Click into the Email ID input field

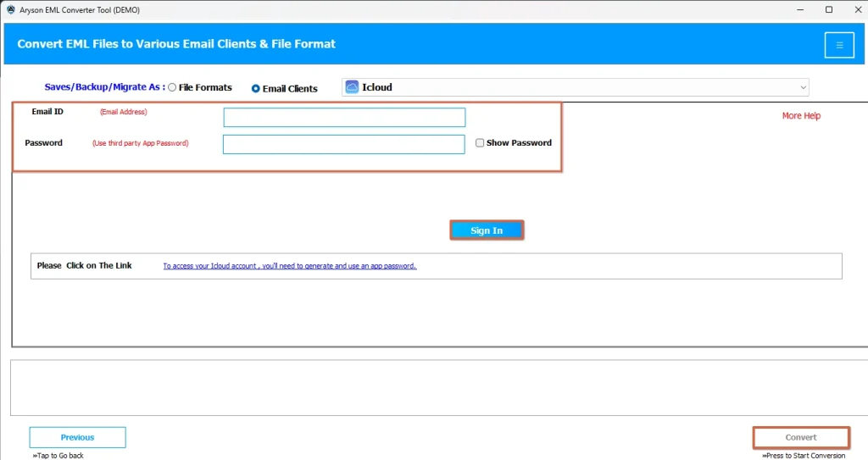point(344,117)
